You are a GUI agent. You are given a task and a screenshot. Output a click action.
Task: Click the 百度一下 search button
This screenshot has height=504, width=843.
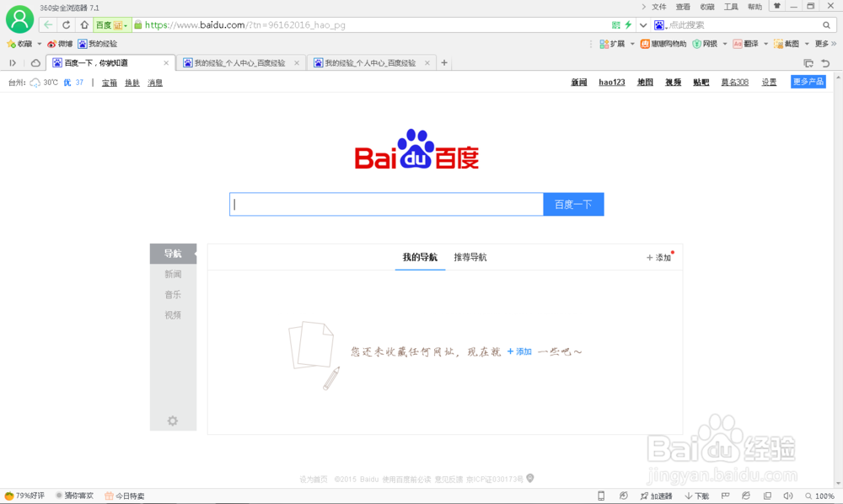(x=573, y=204)
